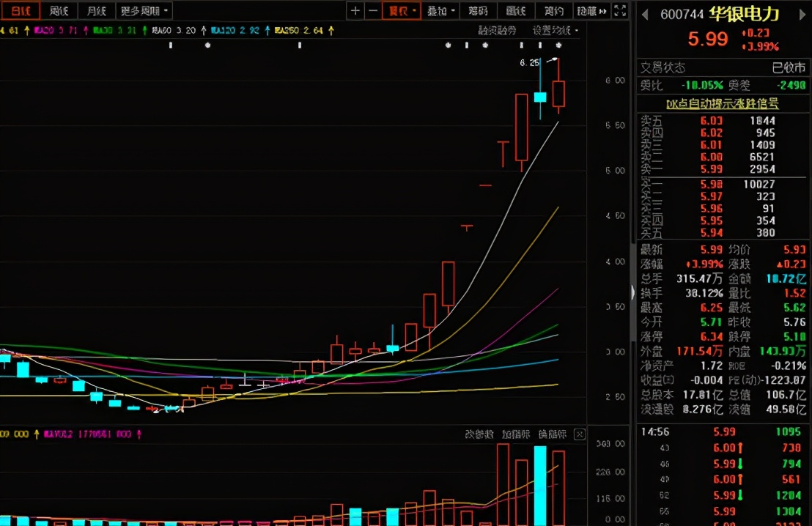The height and width of the screenshot is (526, 812).
Task: Switch to the weekly K-line (周线) tab
Action: (59, 10)
